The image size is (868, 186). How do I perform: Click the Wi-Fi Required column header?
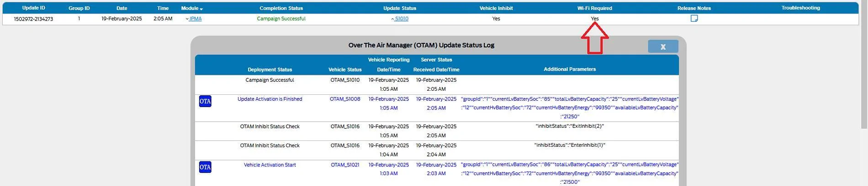594,8
